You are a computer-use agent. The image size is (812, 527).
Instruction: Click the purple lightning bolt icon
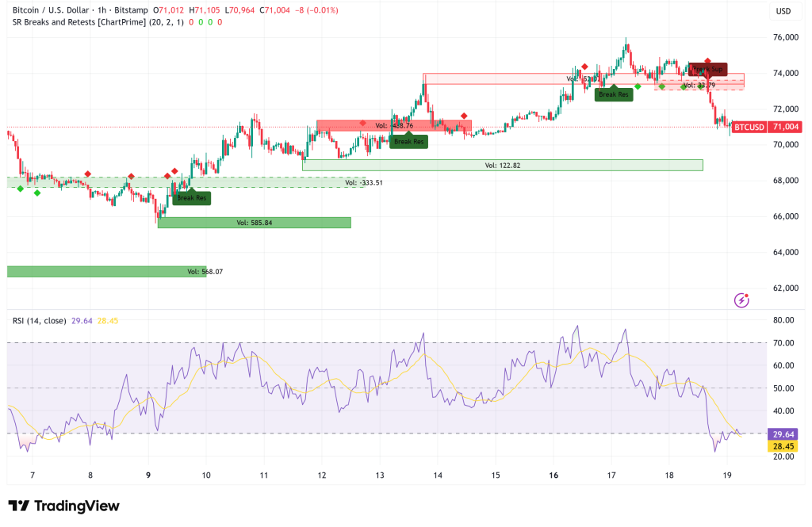(x=741, y=300)
